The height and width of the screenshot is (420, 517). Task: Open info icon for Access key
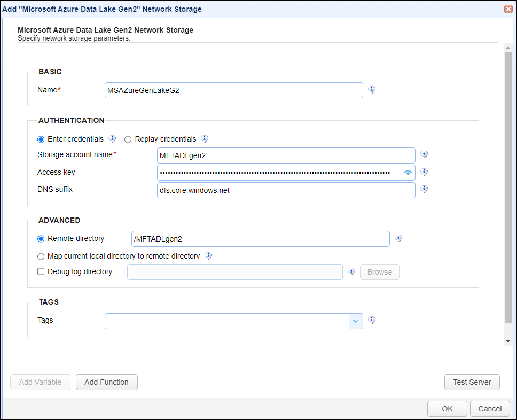coord(424,172)
